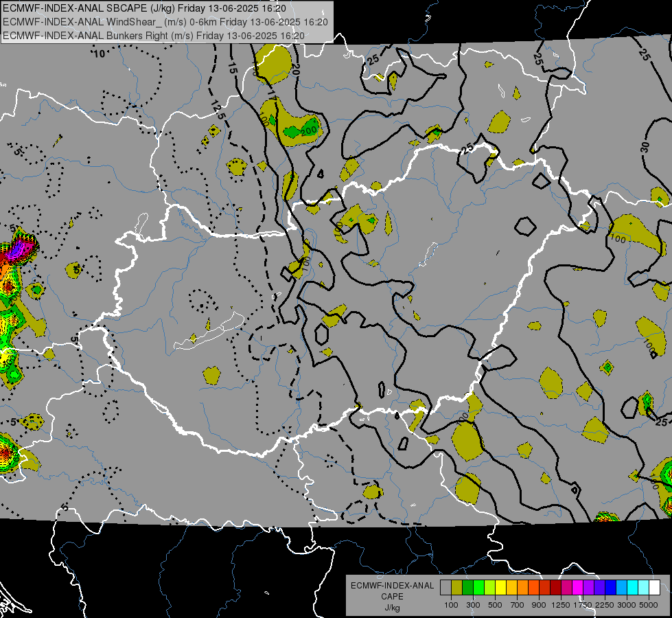Click the 10 dotted contour label
This screenshot has height=618, width=672.
[99, 54]
